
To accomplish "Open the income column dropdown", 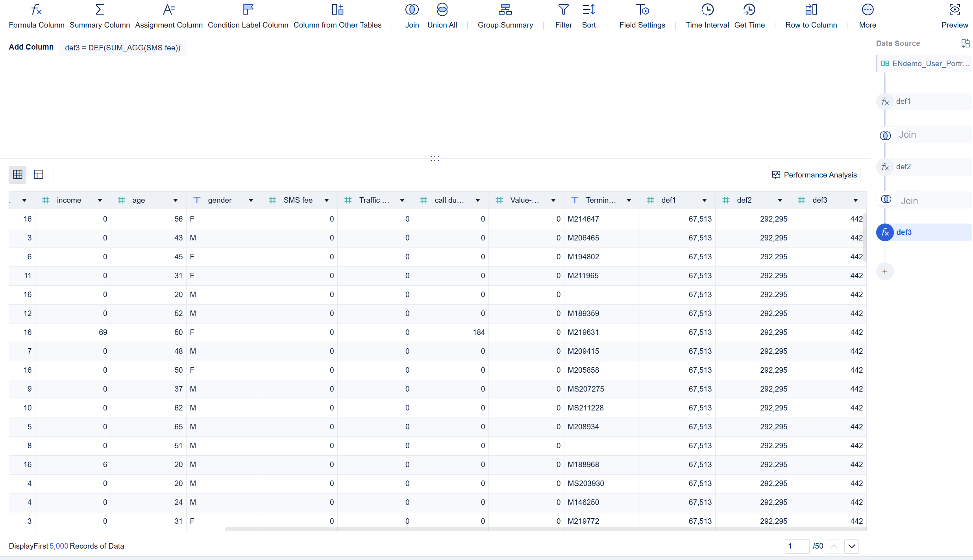I will point(99,200).
